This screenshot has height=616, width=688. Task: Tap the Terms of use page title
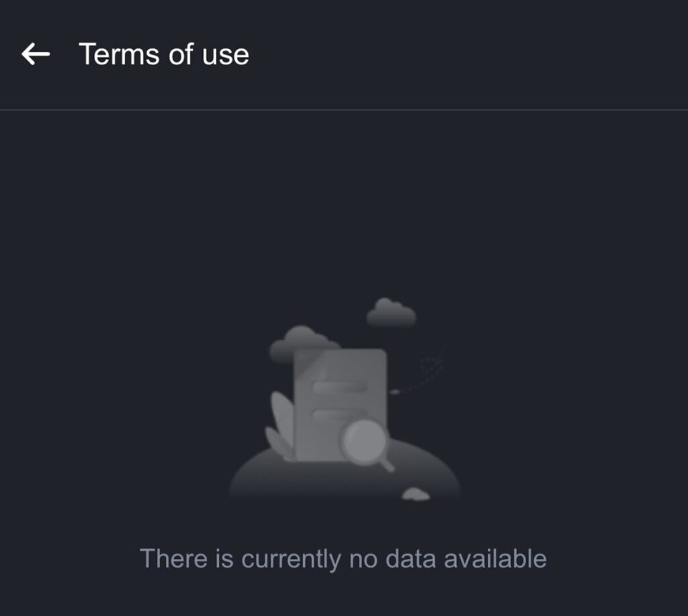(x=164, y=54)
